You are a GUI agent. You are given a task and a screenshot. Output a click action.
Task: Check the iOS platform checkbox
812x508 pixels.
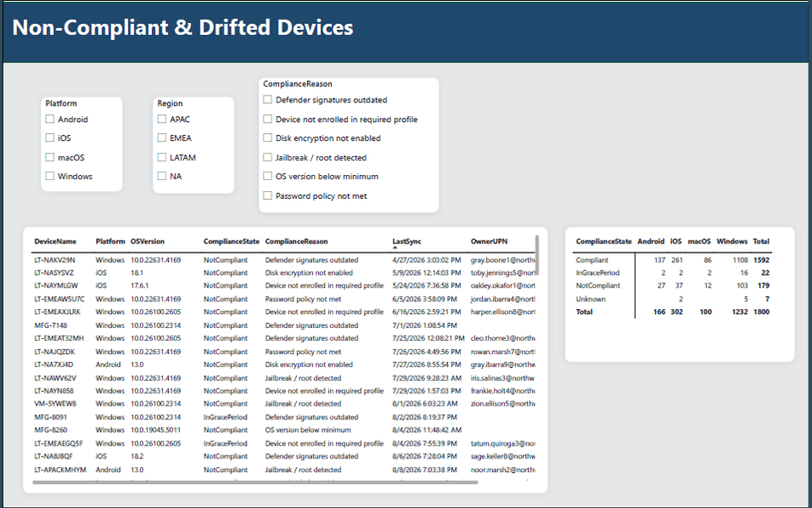click(x=49, y=138)
